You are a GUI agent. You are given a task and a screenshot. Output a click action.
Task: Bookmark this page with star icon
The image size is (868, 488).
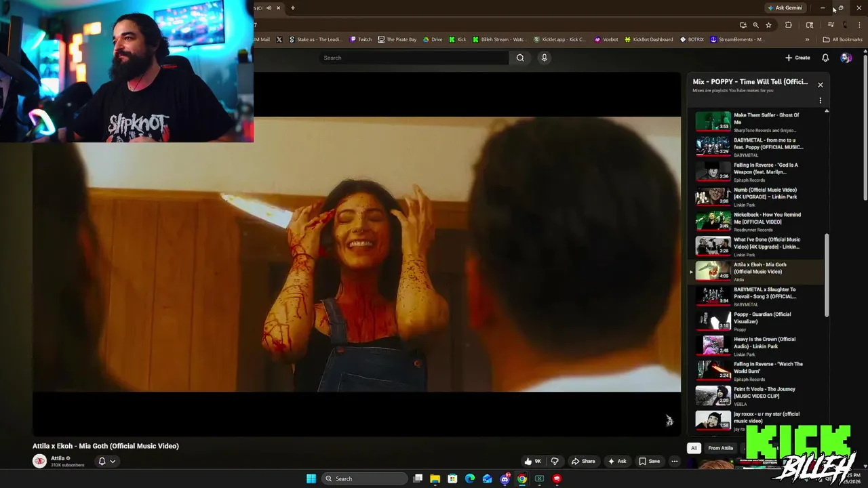coord(768,25)
